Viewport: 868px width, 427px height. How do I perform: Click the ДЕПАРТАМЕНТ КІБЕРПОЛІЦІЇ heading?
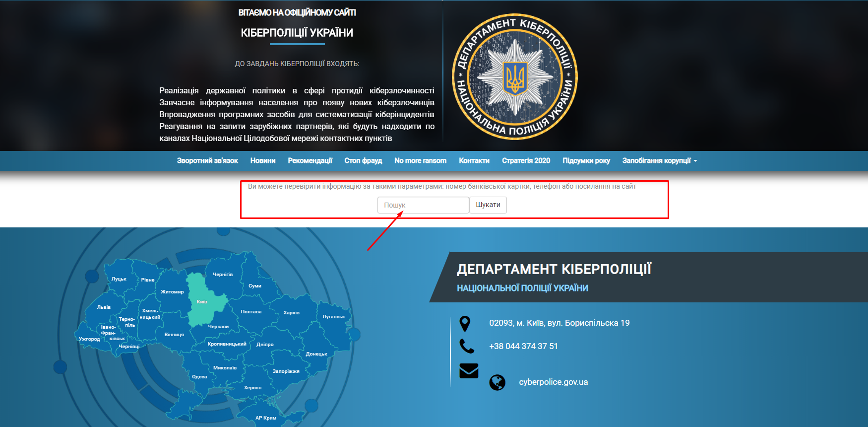click(554, 269)
